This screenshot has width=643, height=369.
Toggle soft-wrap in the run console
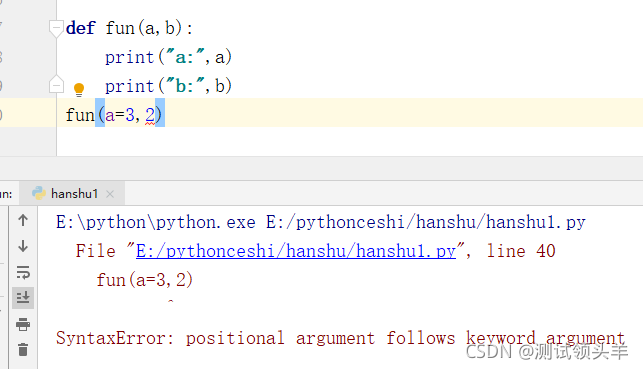[23, 272]
